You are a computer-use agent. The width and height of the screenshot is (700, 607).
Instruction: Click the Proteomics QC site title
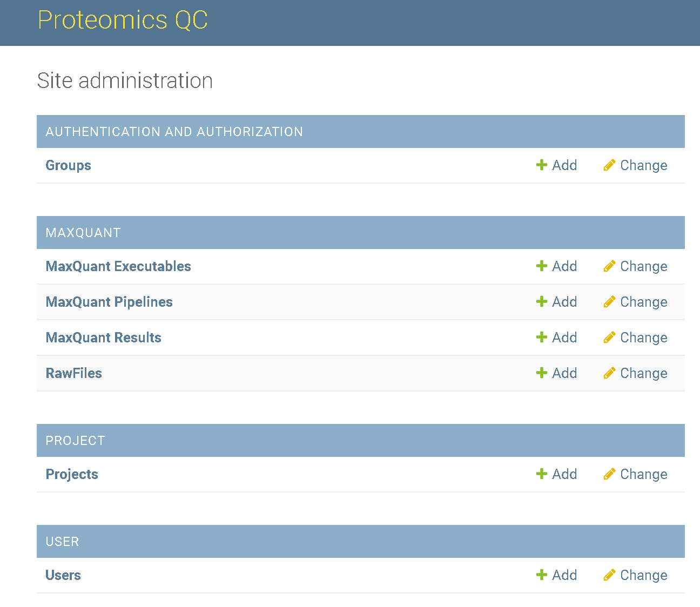tap(123, 21)
